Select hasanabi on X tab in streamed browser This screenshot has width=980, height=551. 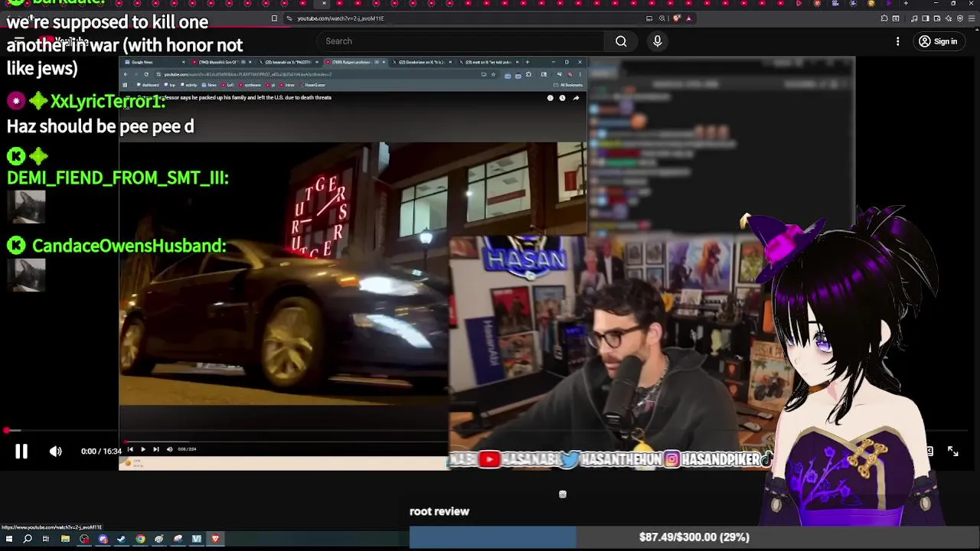pos(289,62)
